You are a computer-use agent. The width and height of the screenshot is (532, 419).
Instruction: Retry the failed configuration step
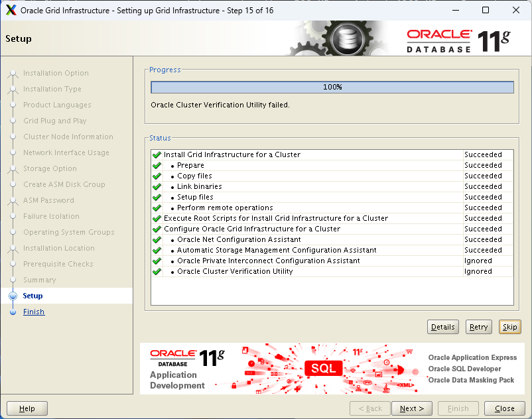point(478,327)
